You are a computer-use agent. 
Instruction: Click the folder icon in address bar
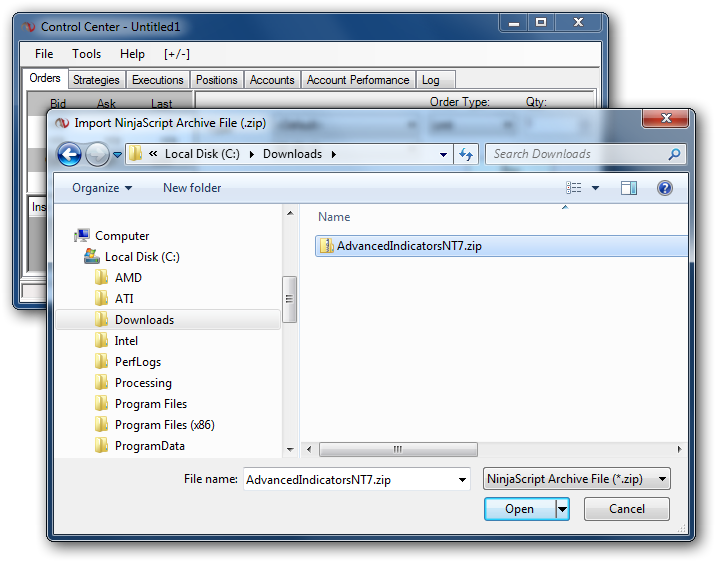(135, 153)
